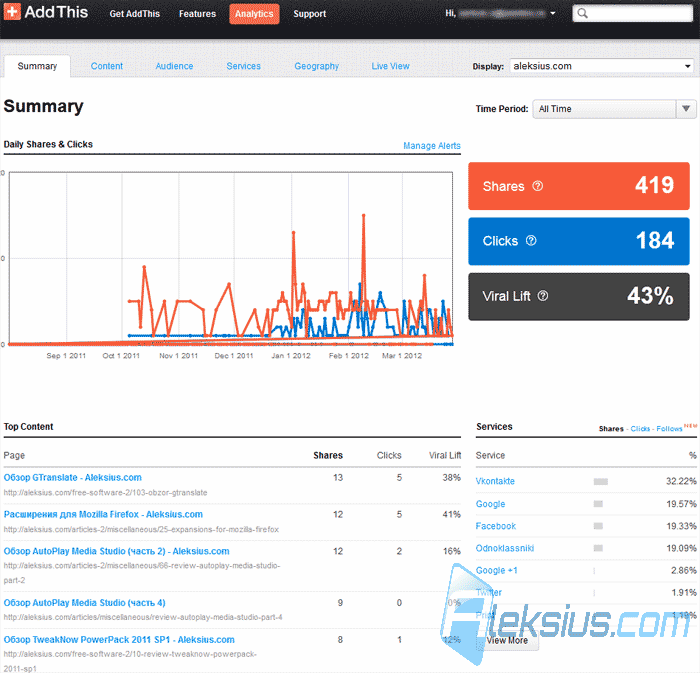Select the Follows filter in Services panel
This screenshot has width=700, height=673.
tap(669, 428)
